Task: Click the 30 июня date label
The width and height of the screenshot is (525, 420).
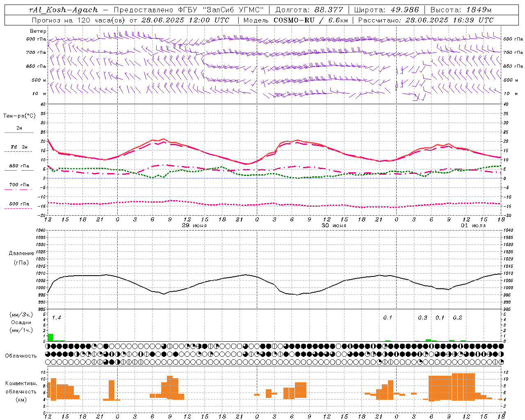Action: [333, 226]
